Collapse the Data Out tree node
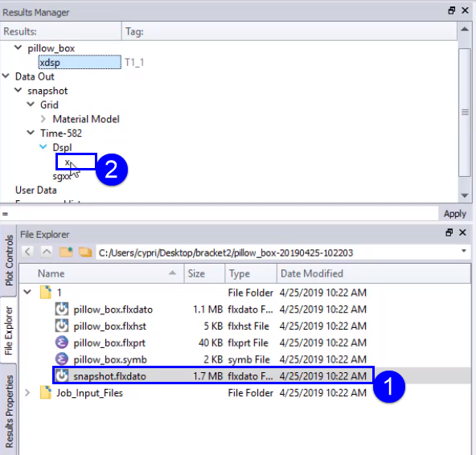The height and width of the screenshot is (455, 476). (x=6, y=76)
